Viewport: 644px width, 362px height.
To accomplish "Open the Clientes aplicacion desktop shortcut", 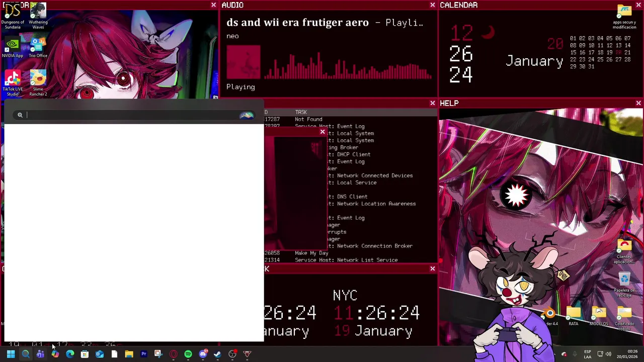I will [x=624, y=251].
